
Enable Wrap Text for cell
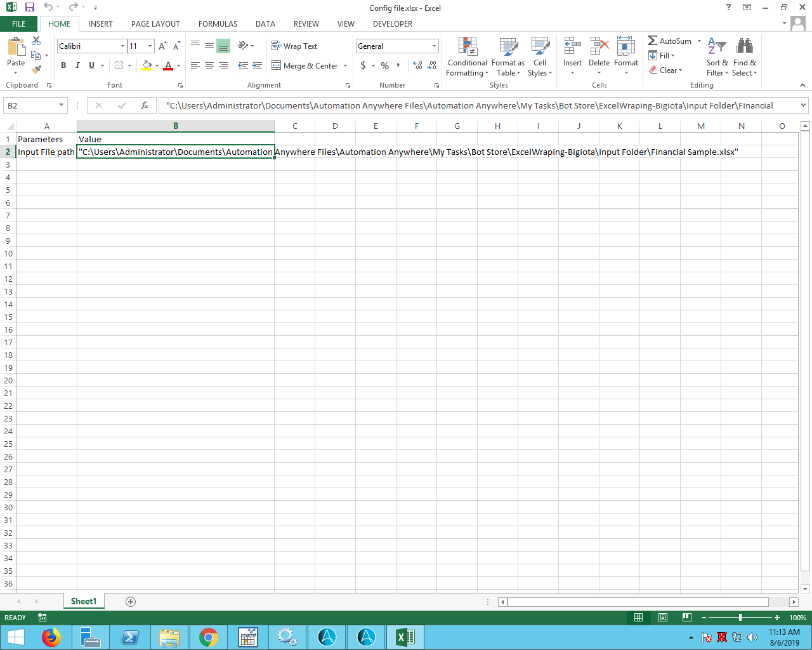coord(294,46)
